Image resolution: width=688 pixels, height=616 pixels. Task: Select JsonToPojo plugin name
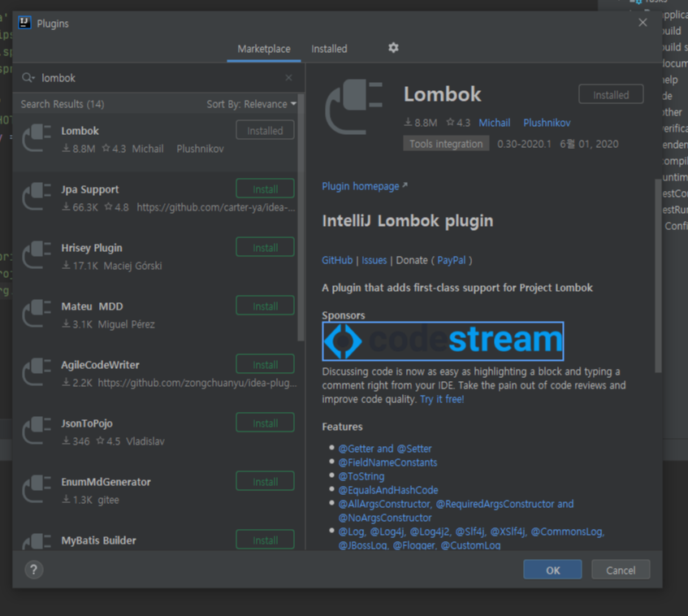pos(87,423)
